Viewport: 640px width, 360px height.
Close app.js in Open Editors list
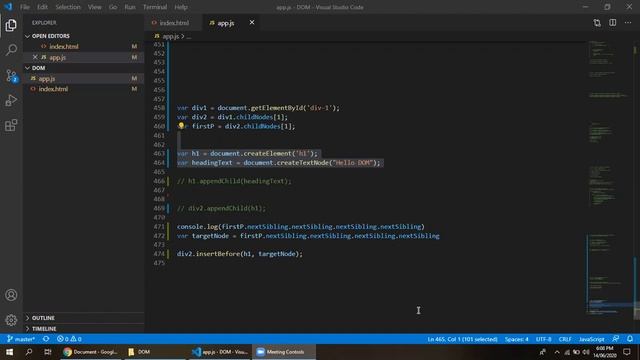[x=35, y=57]
